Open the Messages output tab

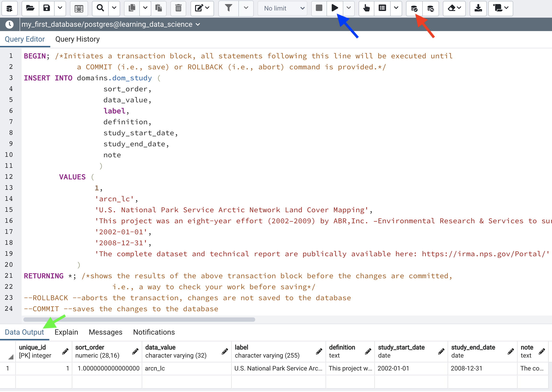click(105, 333)
